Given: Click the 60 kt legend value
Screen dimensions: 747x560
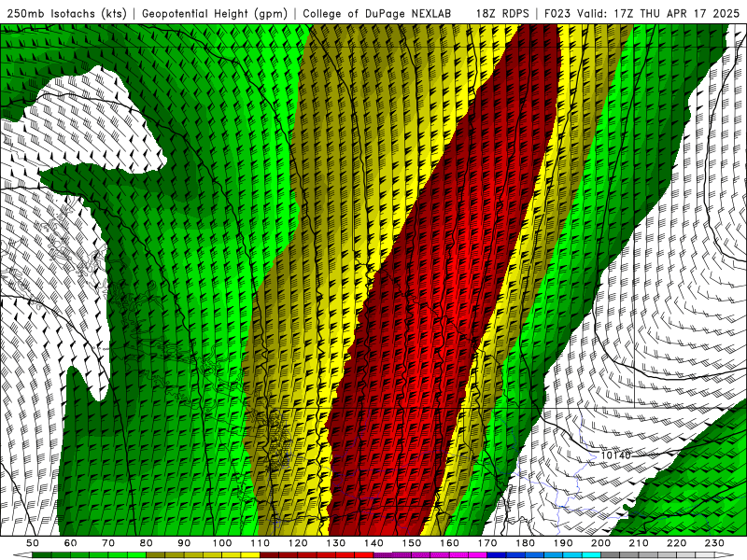Looking at the screenshot, I should click(x=70, y=543).
